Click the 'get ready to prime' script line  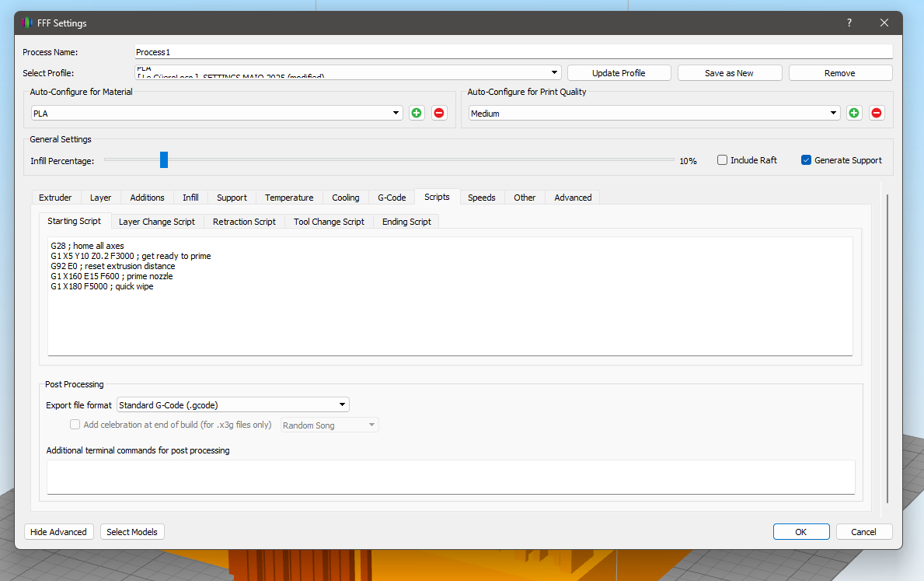[131, 256]
